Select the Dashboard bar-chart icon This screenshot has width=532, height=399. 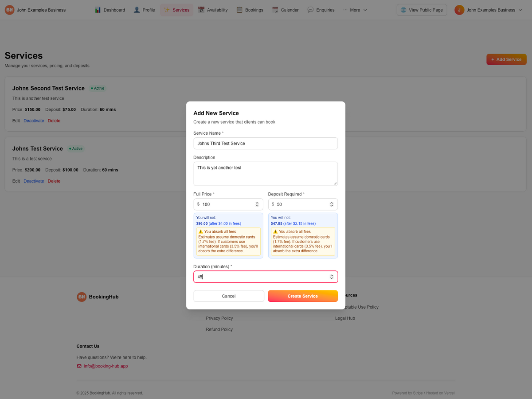(x=97, y=10)
